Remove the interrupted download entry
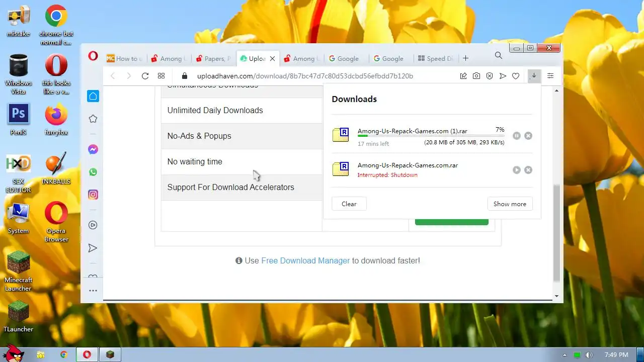This screenshot has height=362, width=644. pos(528,170)
